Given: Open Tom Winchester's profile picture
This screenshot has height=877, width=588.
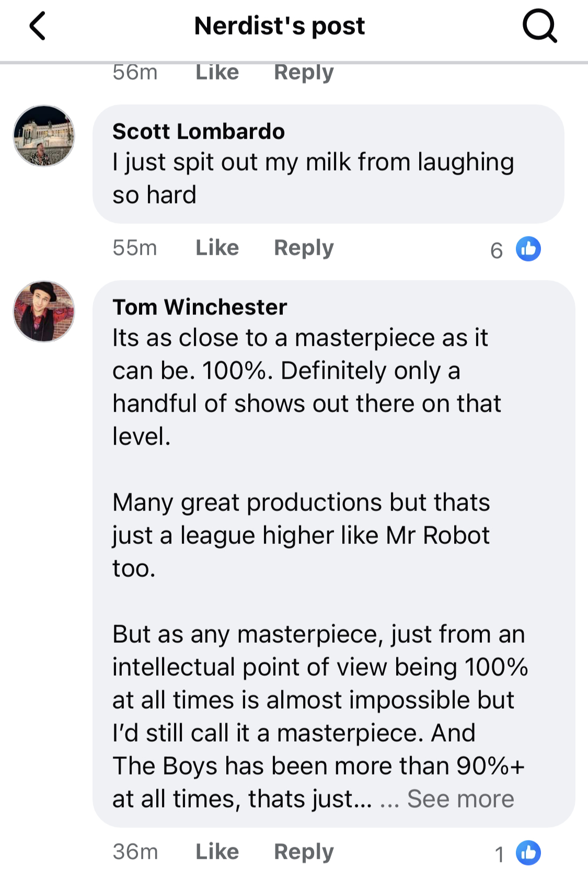Looking at the screenshot, I should tap(44, 312).
